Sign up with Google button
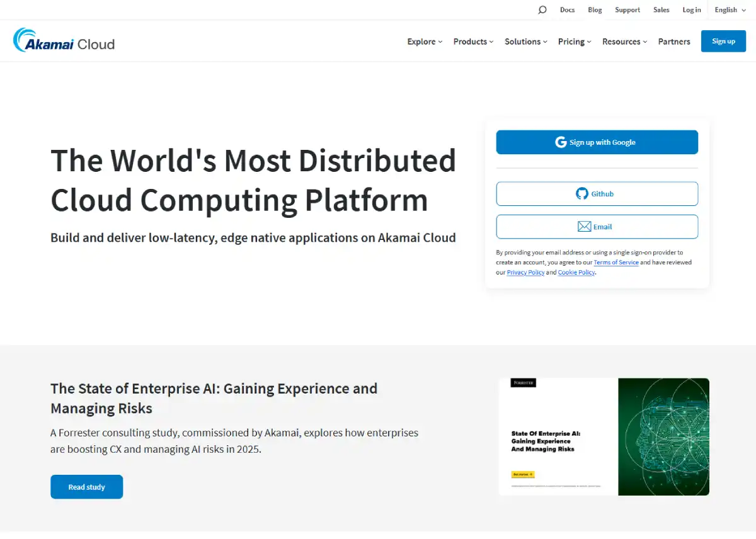Screen dimensions: 756x539 (x=597, y=142)
